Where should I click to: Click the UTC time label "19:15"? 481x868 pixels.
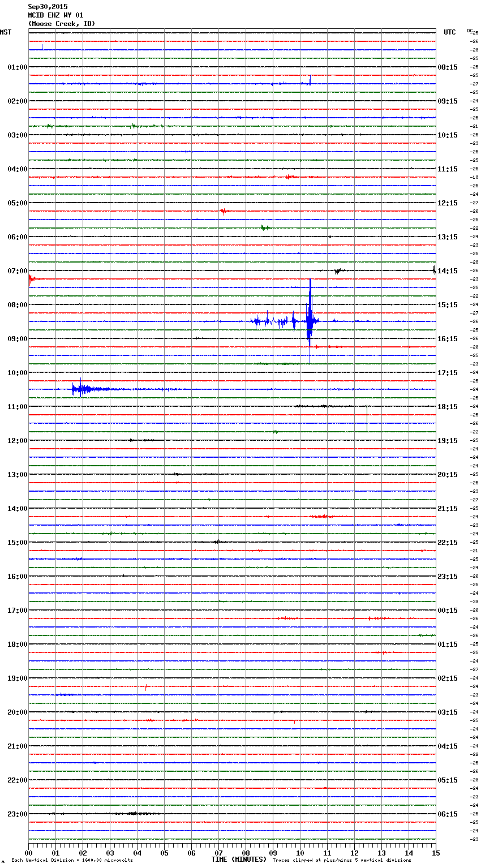[448, 441]
